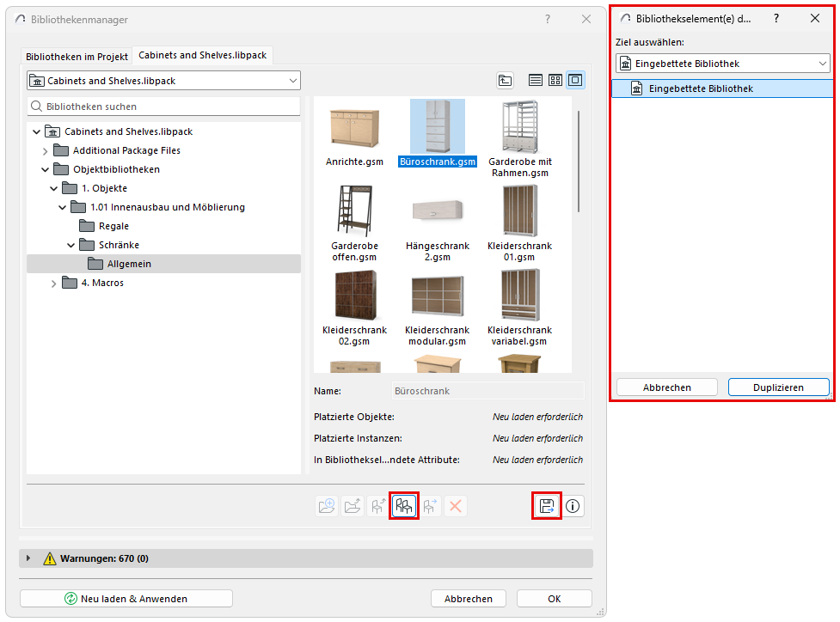Click the duplicate library part icon

click(404, 506)
